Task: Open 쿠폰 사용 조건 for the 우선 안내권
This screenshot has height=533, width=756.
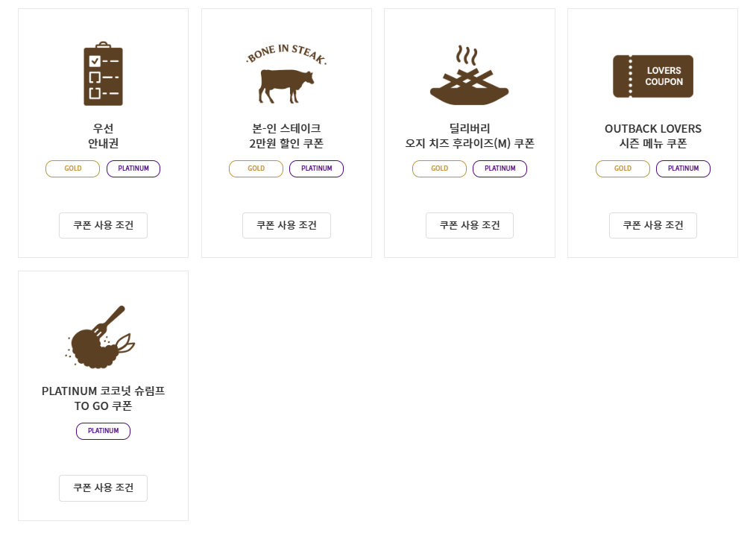Action: tap(103, 225)
